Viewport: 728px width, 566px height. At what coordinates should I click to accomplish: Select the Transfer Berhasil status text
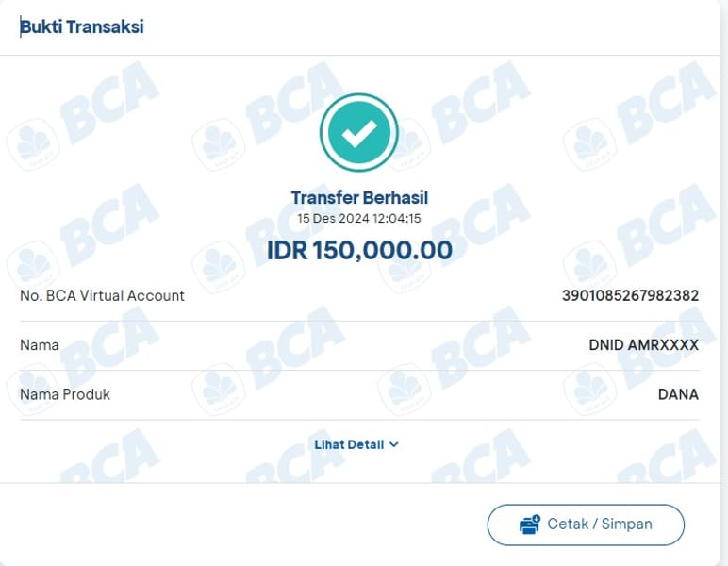point(359,198)
